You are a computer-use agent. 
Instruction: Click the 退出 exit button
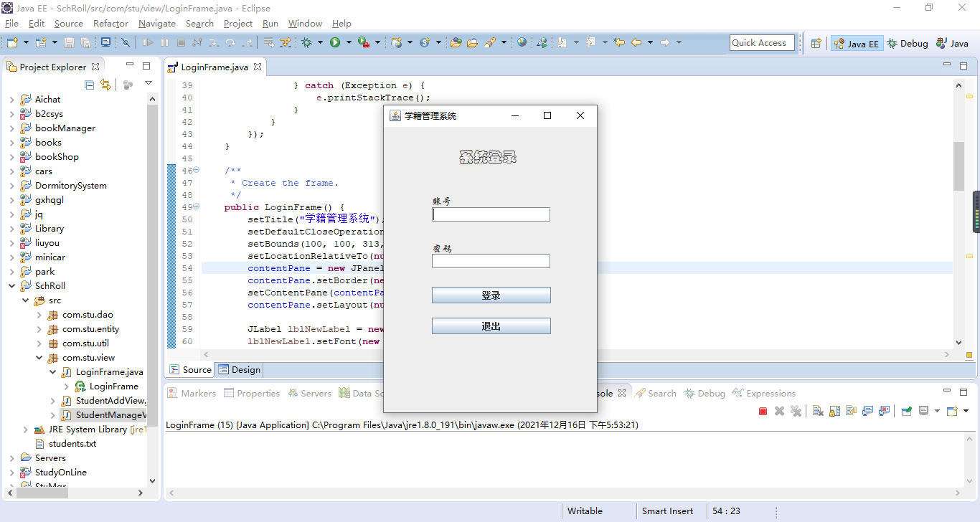pyautogui.click(x=491, y=326)
